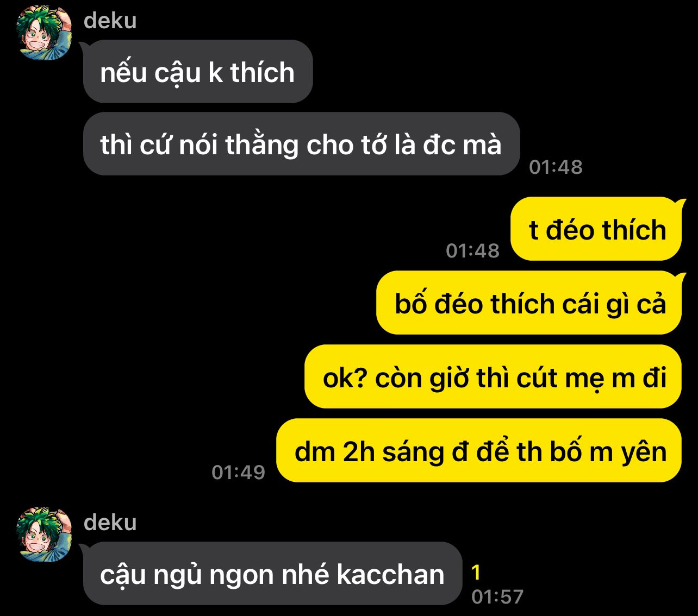Tap the yellow unread count '1' indicator
This screenshot has height=616, width=698.
(476, 573)
